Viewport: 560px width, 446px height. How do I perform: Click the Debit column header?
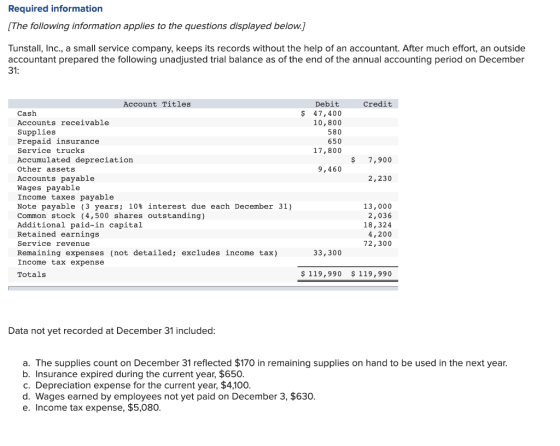pyautogui.click(x=327, y=104)
